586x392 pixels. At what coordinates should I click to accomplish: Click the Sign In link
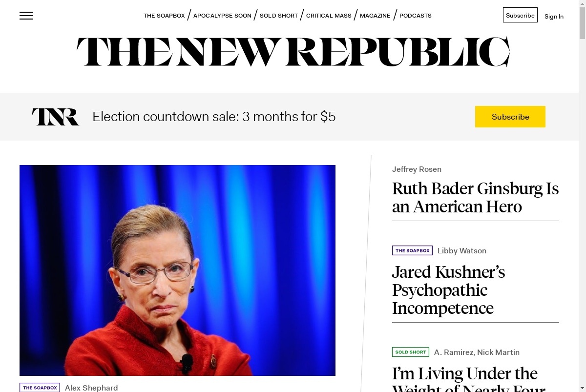pyautogui.click(x=554, y=16)
